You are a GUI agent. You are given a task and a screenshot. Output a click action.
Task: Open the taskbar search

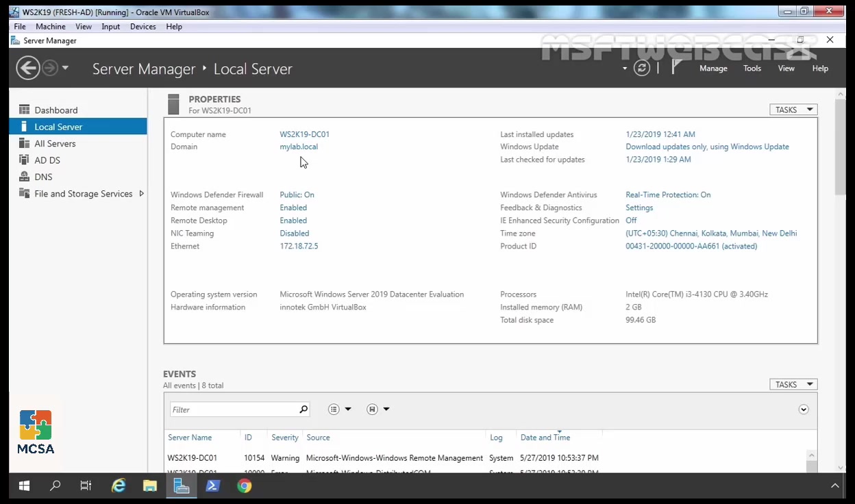coord(55,486)
